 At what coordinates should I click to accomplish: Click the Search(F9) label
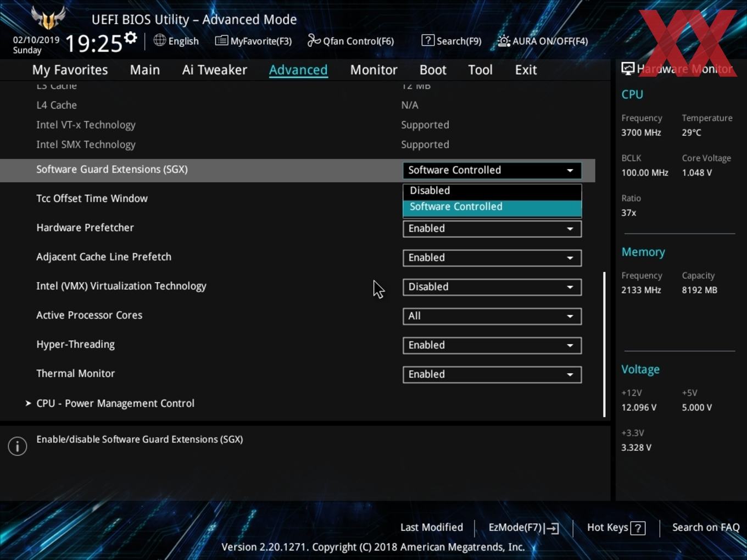click(459, 41)
